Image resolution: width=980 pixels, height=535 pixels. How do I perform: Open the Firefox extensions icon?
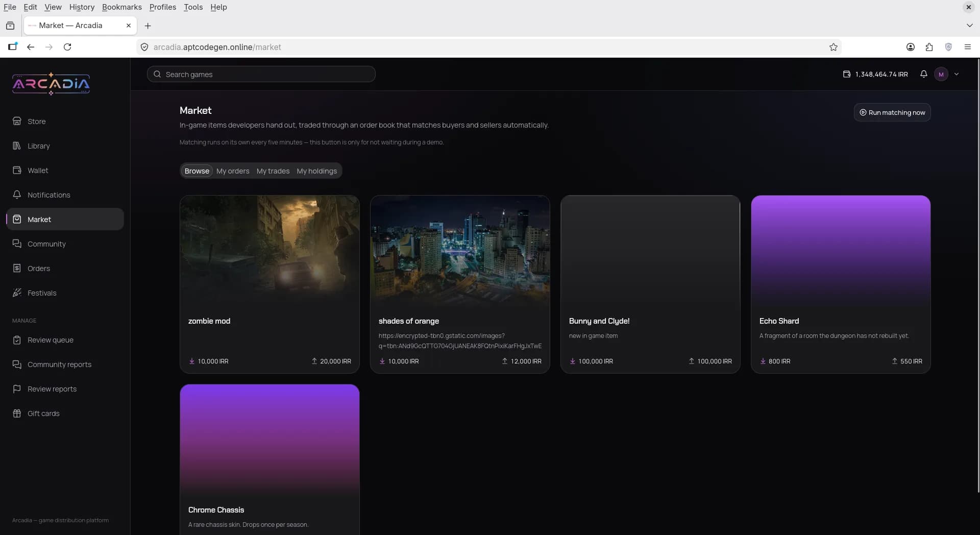coord(929,47)
